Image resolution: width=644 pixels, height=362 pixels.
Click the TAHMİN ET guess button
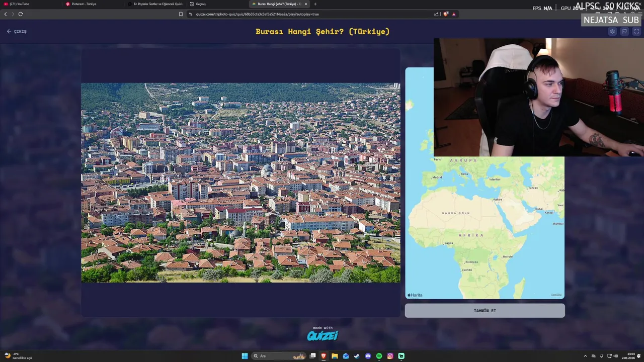click(x=485, y=311)
